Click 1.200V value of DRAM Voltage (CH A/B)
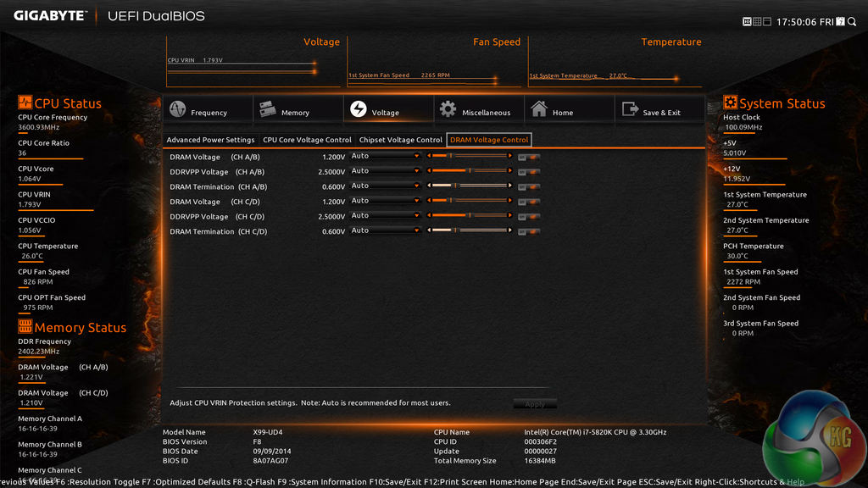 tap(333, 157)
